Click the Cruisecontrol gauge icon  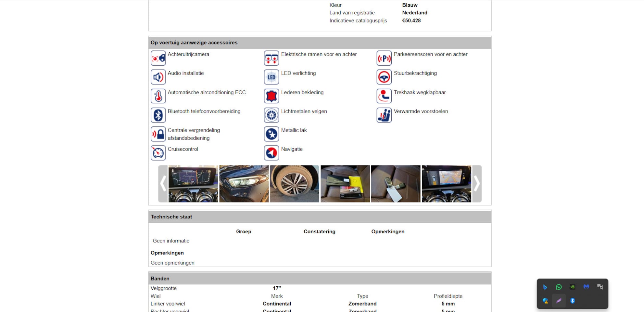click(158, 153)
